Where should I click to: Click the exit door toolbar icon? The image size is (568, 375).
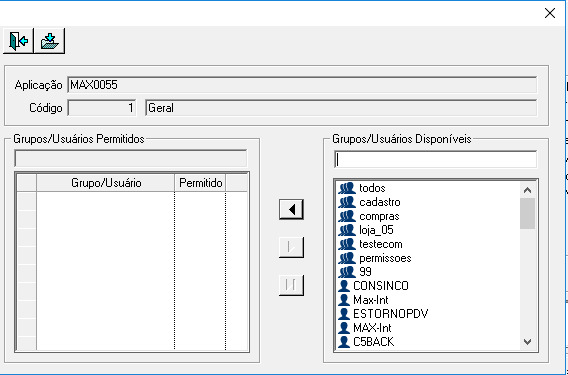[18, 41]
